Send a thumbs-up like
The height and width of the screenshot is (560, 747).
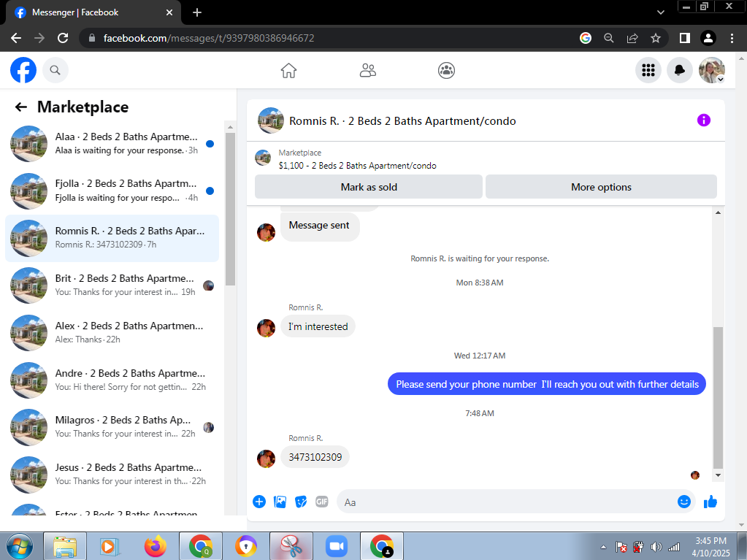[x=710, y=502]
